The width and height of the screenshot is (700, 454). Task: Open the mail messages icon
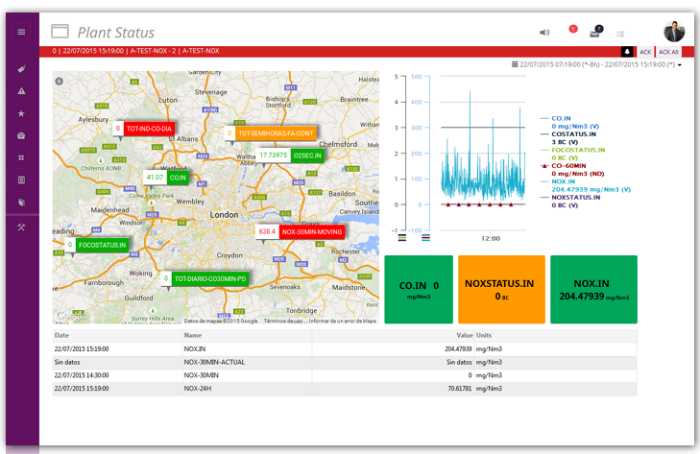tap(595, 33)
